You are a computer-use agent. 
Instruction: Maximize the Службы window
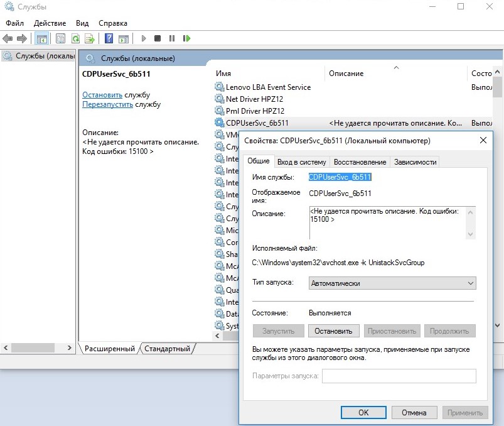coord(461,6)
